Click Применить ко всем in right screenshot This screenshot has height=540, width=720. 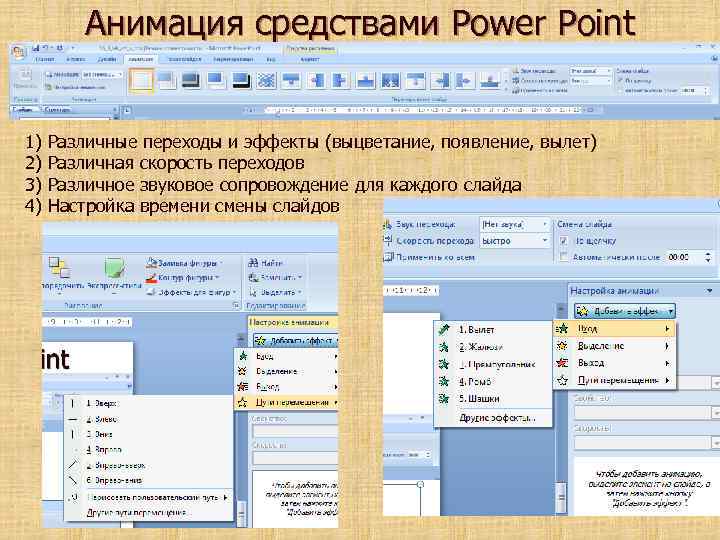click(x=429, y=257)
